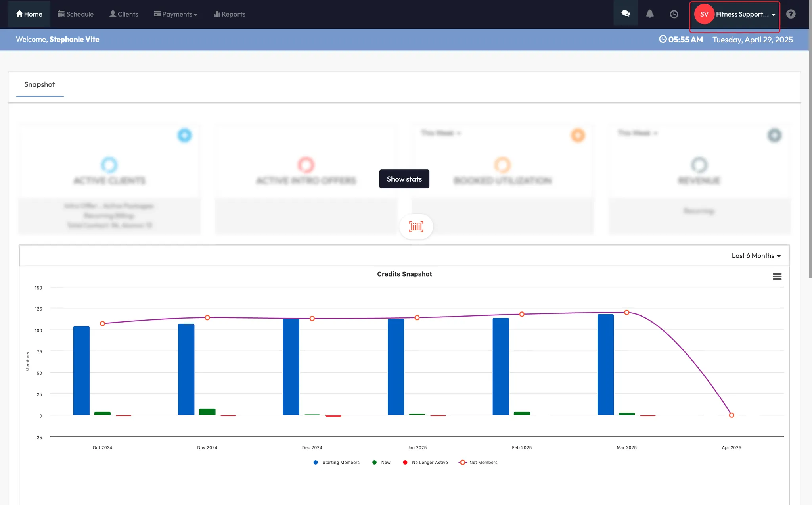Viewport: 812px width, 505px height.
Task: Click blue plus icon on Active Clients
Action: click(x=184, y=135)
